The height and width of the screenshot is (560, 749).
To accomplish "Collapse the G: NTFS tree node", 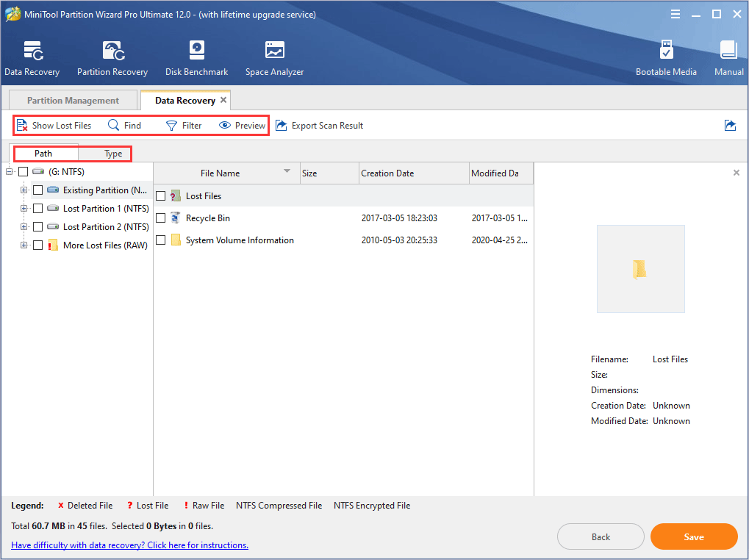I will [9, 171].
